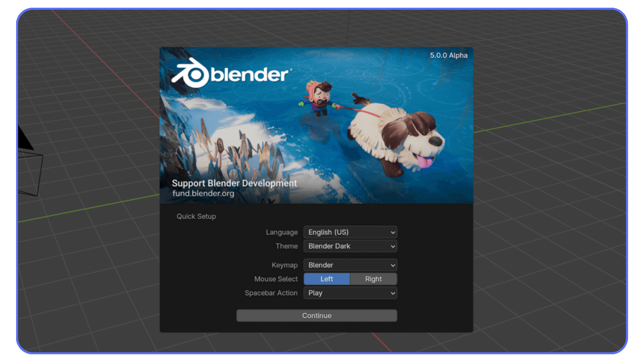Click the Continue button
This screenshot has height=362, width=644.
pyautogui.click(x=317, y=315)
